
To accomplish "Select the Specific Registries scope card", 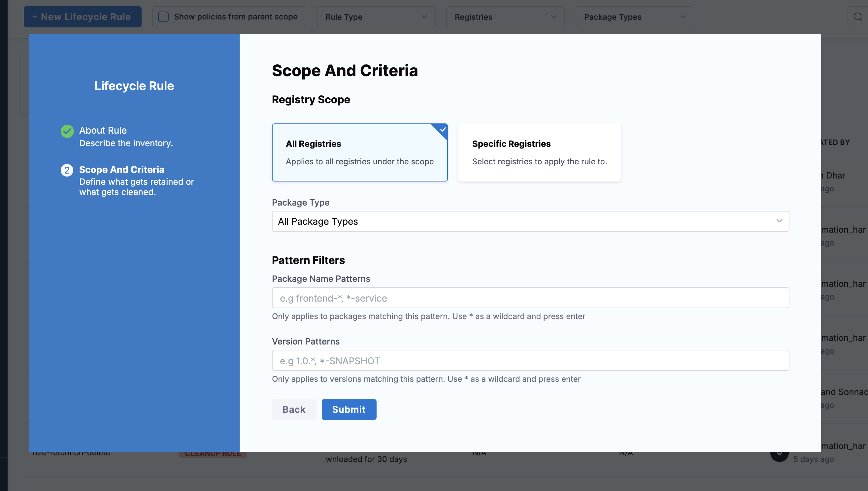I will click(539, 152).
